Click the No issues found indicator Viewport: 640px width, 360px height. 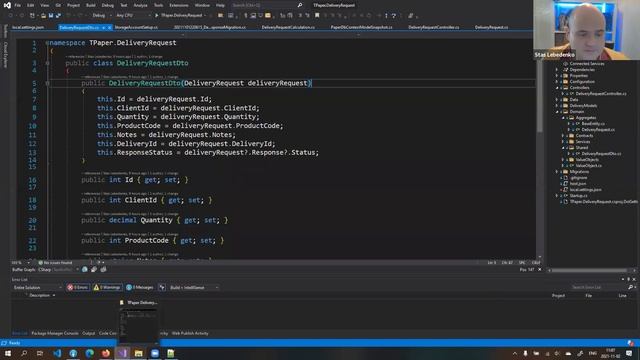[x=55, y=263]
